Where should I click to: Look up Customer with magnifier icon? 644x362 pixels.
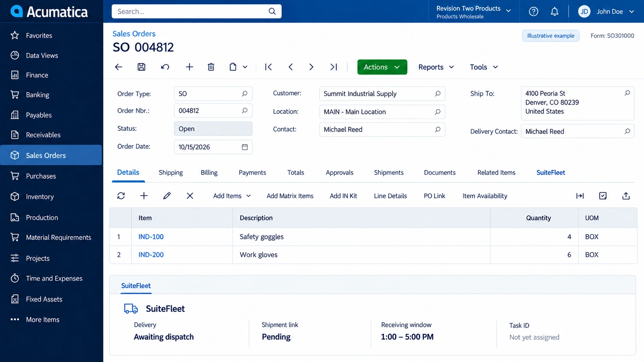(438, 93)
